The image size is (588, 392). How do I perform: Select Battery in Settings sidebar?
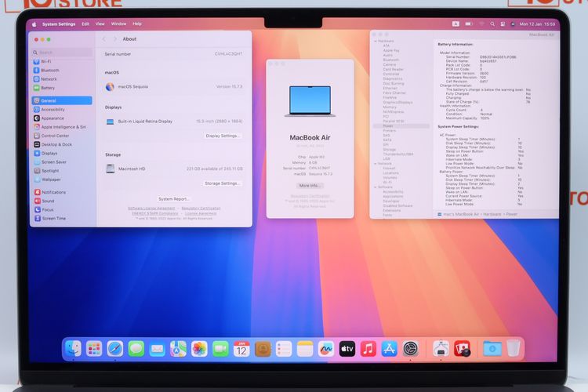[62, 88]
